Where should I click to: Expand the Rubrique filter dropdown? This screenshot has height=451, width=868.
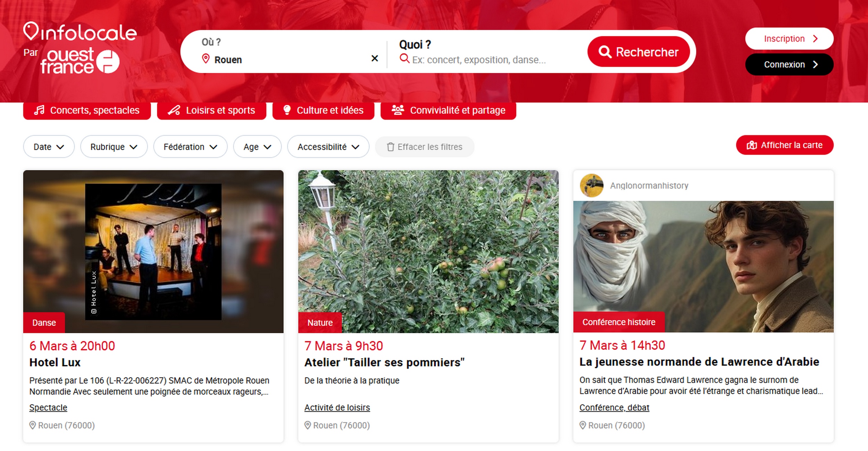click(x=114, y=147)
